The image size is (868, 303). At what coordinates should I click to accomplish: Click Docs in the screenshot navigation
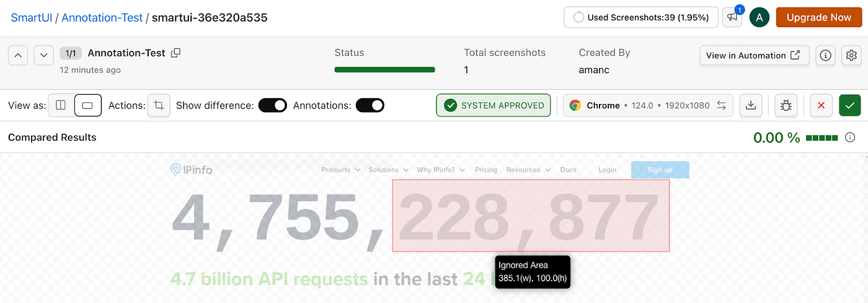569,170
